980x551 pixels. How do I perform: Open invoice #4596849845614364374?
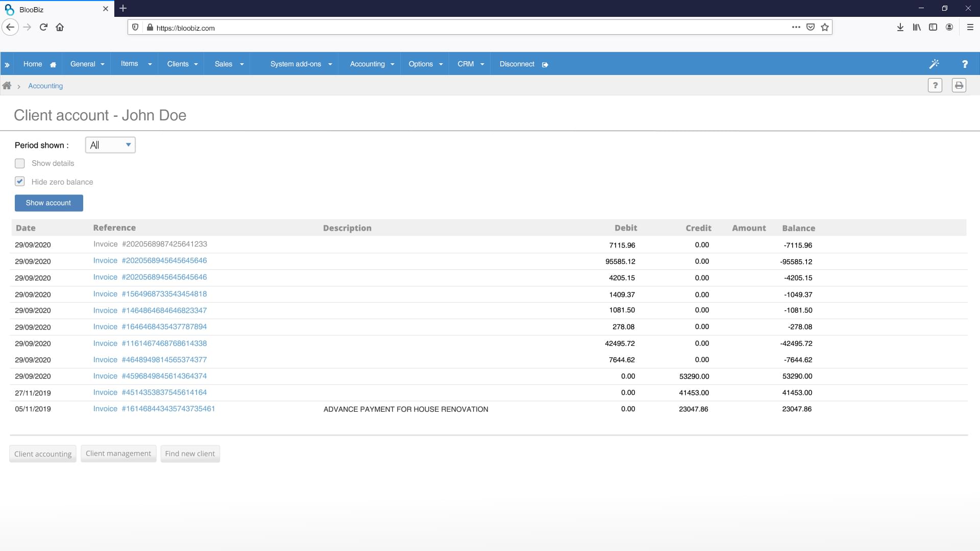(150, 376)
